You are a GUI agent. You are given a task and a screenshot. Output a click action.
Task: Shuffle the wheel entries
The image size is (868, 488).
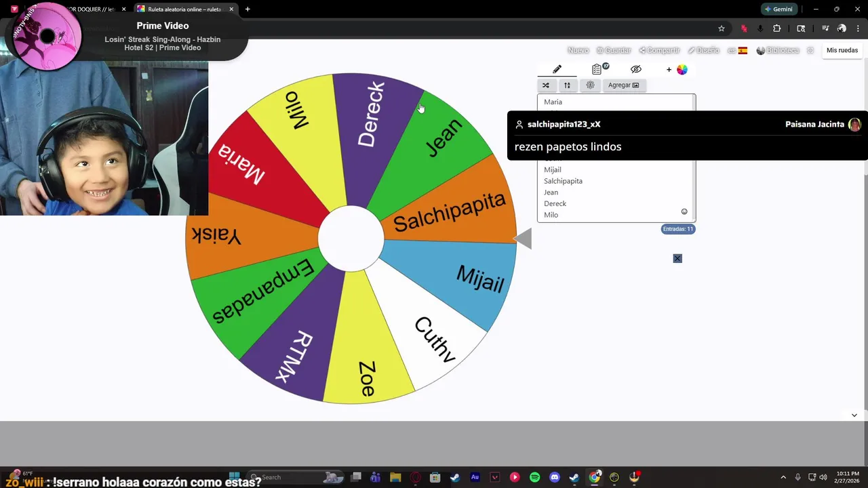click(546, 85)
